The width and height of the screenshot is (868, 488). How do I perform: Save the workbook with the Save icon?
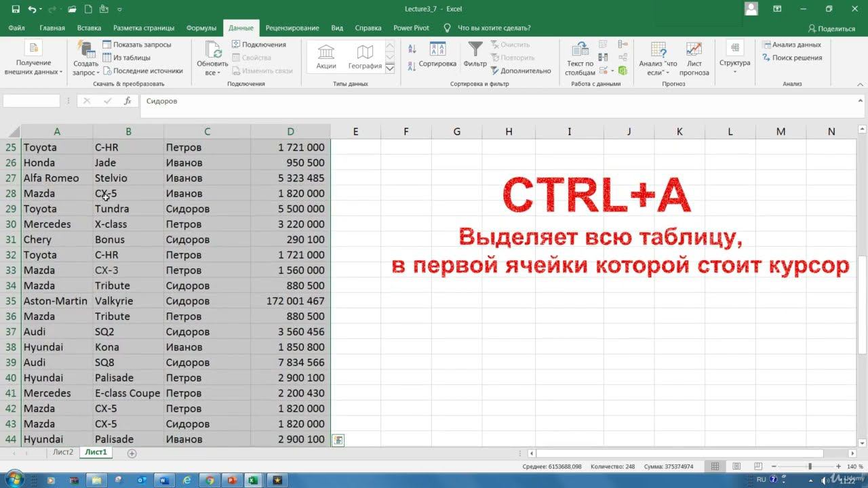(x=16, y=9)
